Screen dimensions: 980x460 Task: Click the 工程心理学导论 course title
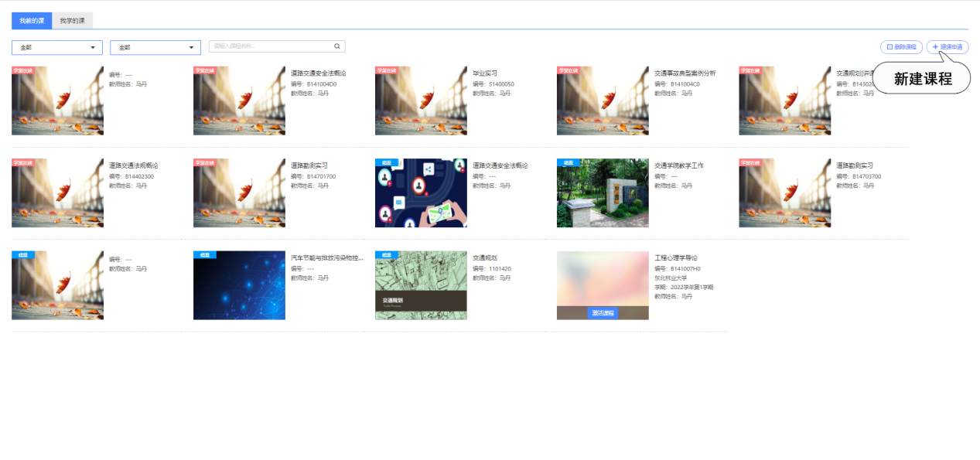pyautogui.click(x=675, y=258)
